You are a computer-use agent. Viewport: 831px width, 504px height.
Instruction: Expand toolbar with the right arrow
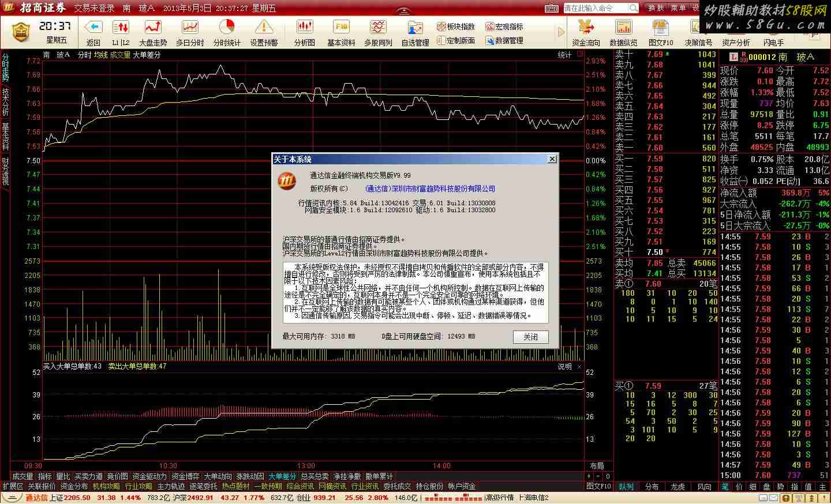click(561, 32)
